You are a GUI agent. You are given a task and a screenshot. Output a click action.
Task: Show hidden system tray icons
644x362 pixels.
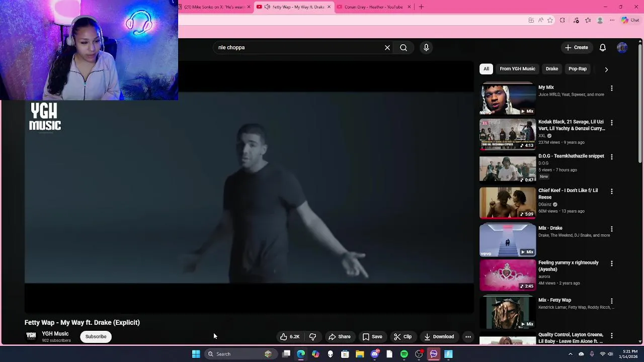pos(570,354)
